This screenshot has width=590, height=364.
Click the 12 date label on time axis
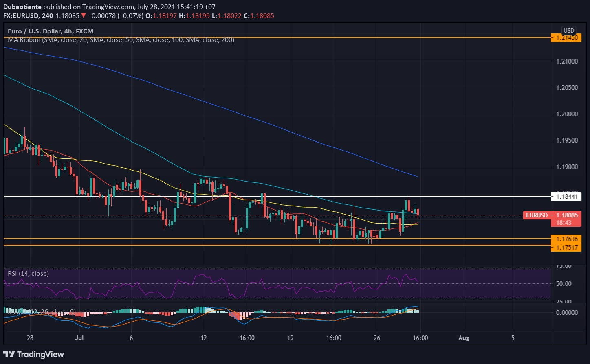pyautogui.click(x=204, y=338)
